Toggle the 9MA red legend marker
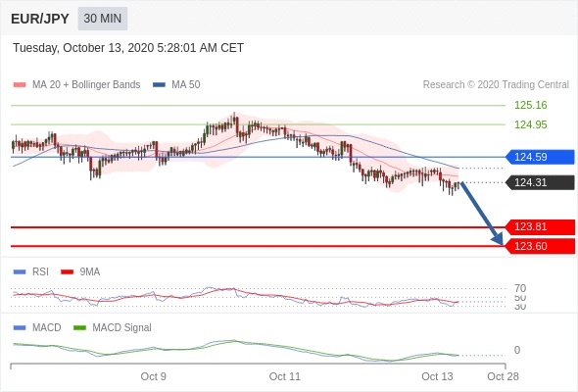Screen dimensions: 578x392 (x=67, y=272)
